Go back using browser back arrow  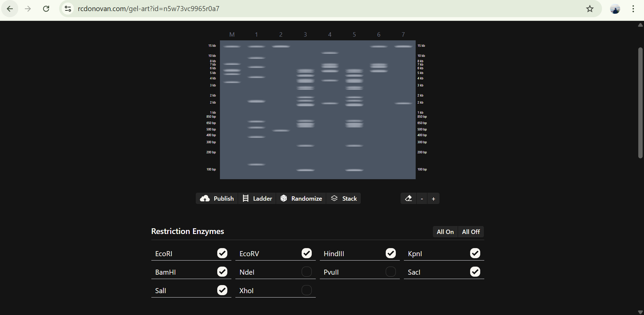(x=10, y=9)
